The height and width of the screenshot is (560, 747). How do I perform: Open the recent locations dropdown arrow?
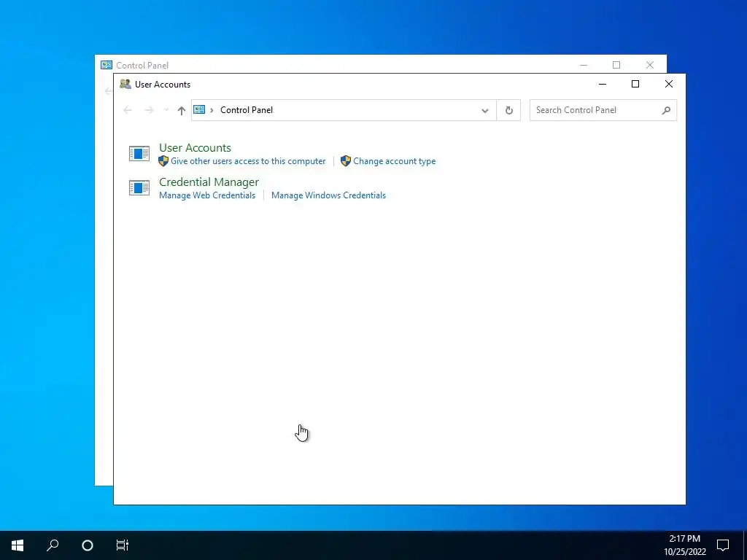click(x=166, y=111)
